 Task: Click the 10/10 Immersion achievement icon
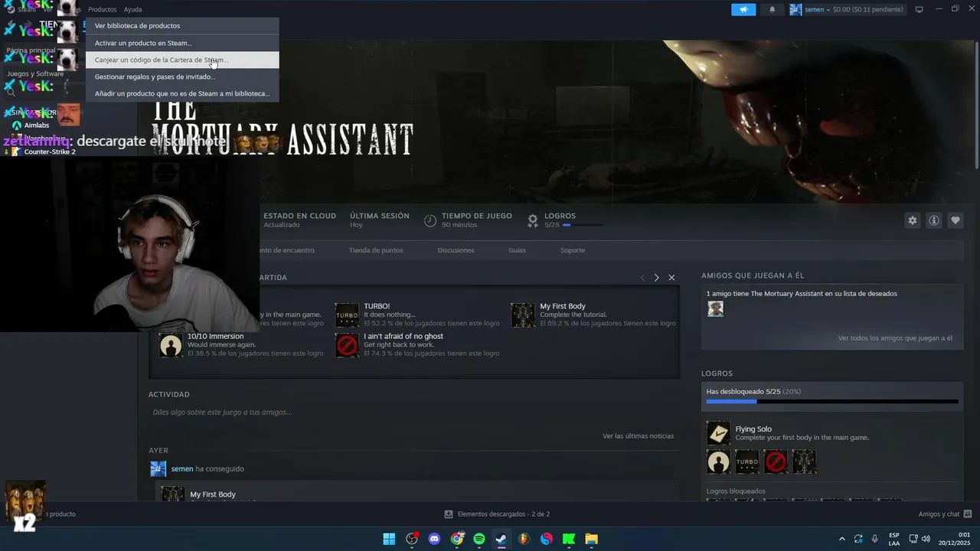point(171,345)
